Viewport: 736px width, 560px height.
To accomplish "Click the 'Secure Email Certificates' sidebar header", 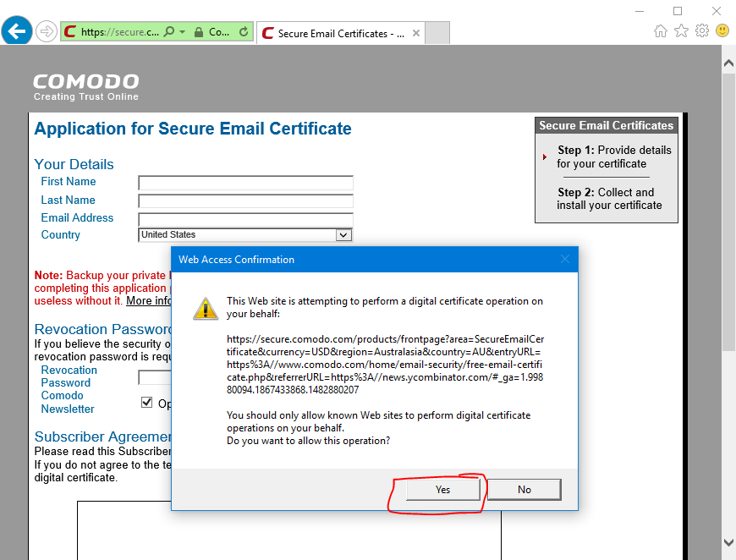I will coord(606,125).
